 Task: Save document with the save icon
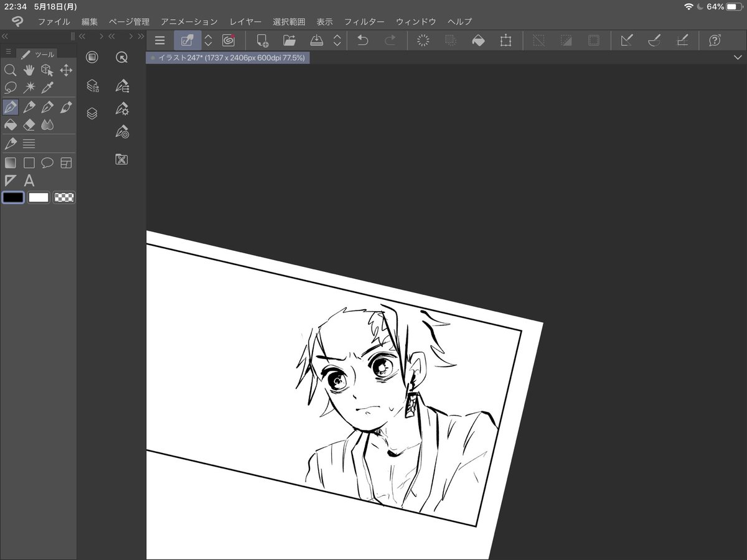click(317, 40)
